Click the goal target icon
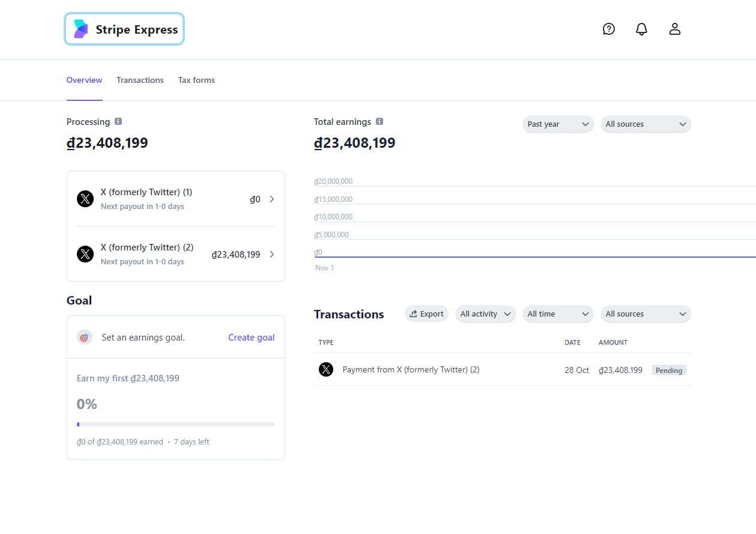This screenshot has height=534, width=756. [84, 338]
